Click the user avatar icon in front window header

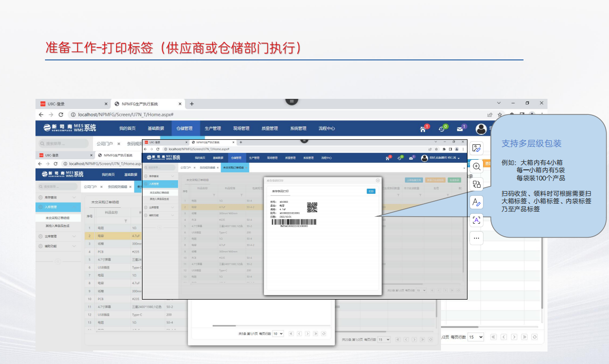point(424,158)
